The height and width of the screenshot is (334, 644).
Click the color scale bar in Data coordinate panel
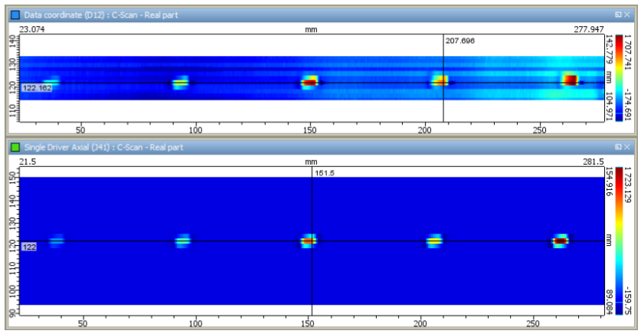619,78
